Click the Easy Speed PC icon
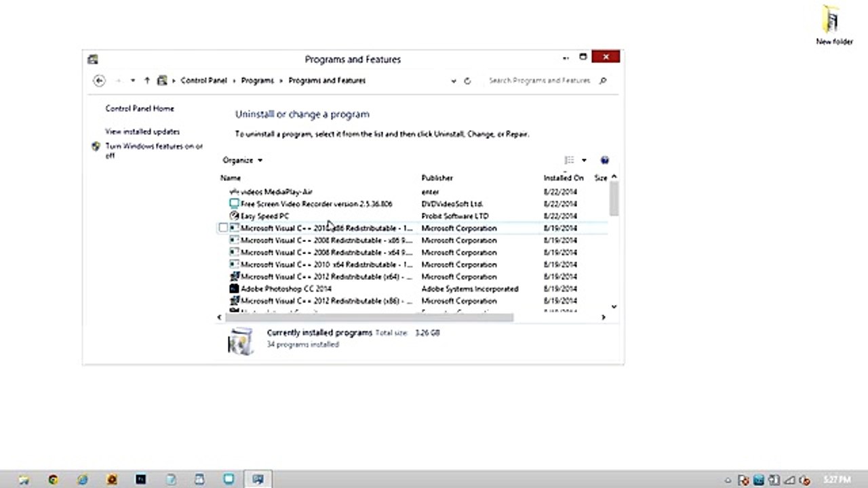The height and width of the screenshot is (488, 868). (x=234, y=216)
